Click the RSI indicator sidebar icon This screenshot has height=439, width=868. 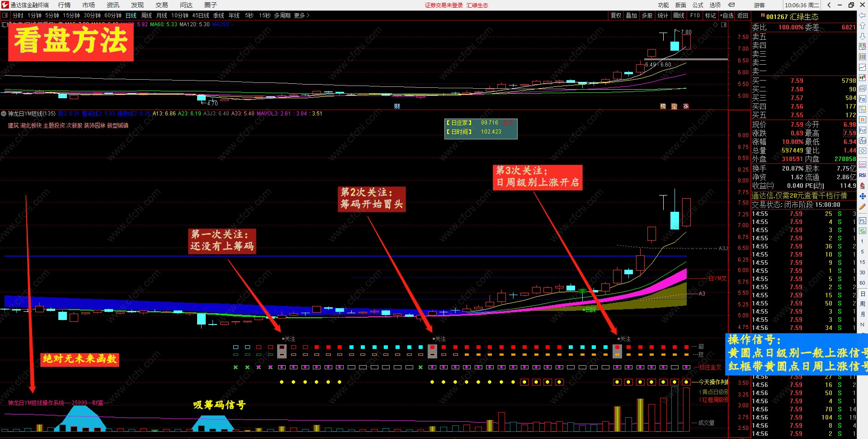coord(863,175)
